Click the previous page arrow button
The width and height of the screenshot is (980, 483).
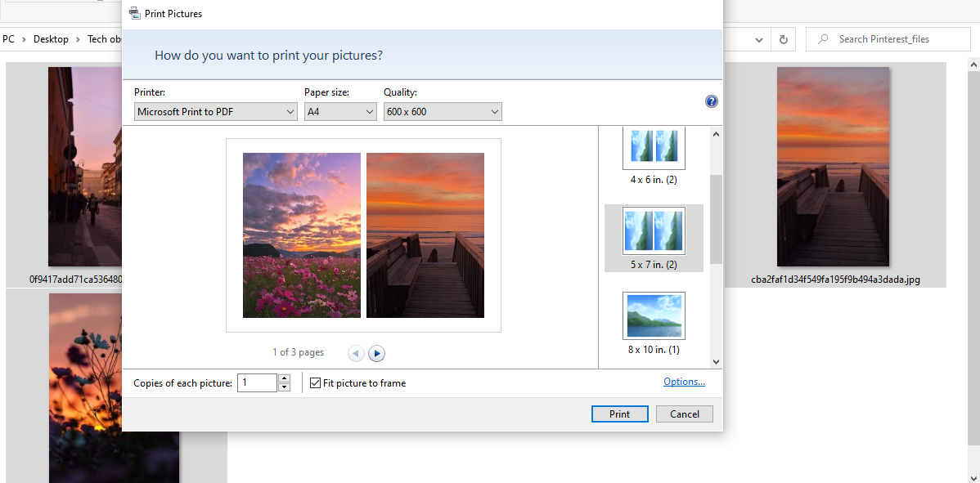click(x=356, y=353)
